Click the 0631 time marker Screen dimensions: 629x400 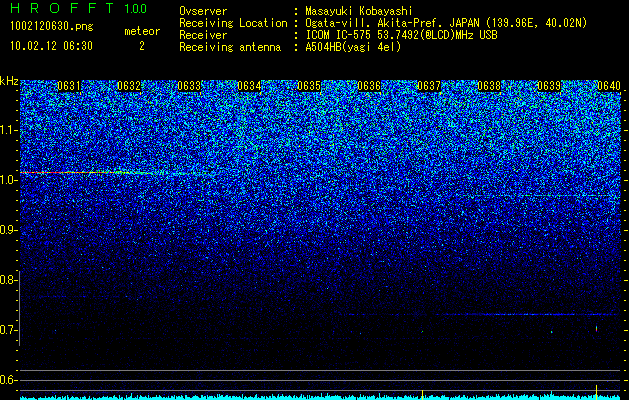click(x=69, y=86)
